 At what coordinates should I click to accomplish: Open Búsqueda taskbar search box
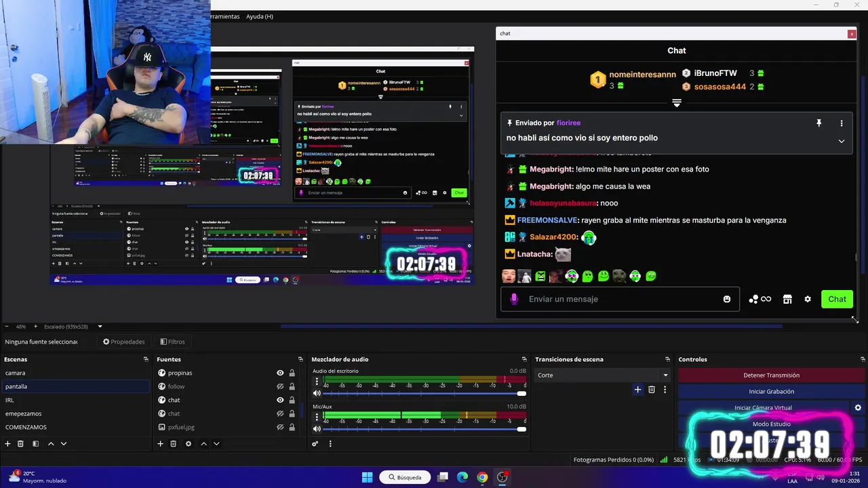pos(406,477)
